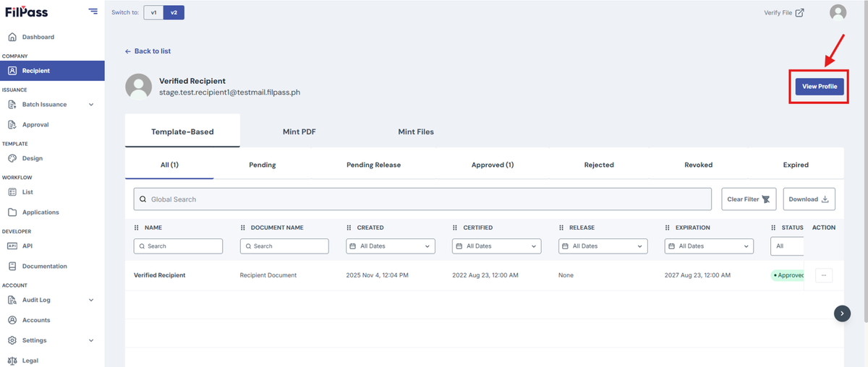Viewport: 868px width, 367px height.
Task: Click grip icon beside DOCUMENT NAME column
Action: coord(243,228)
